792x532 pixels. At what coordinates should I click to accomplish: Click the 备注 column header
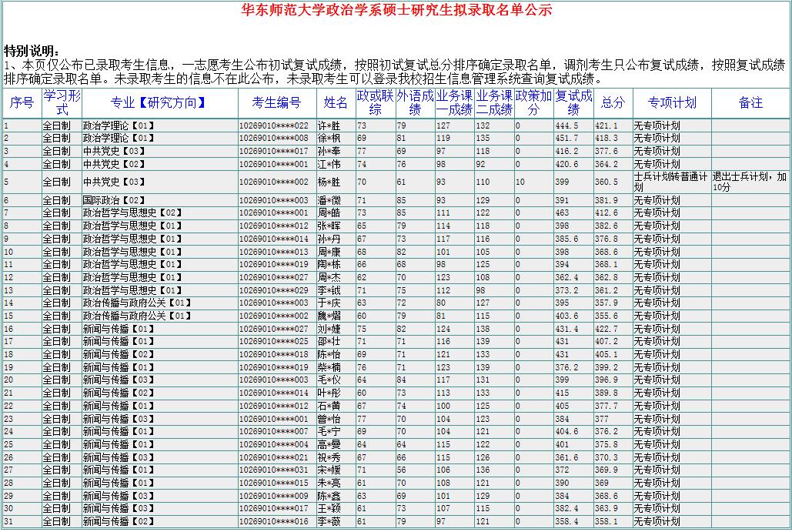click(x=750, y=103)
